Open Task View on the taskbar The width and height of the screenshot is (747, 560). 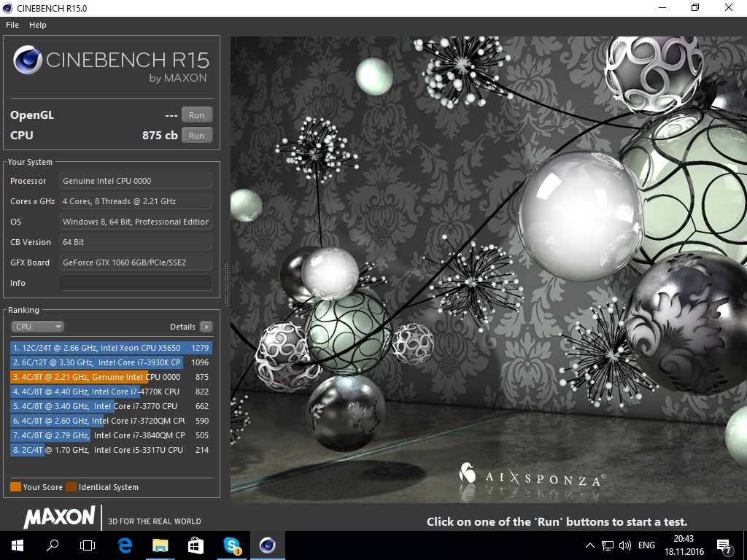pos(88,545)
